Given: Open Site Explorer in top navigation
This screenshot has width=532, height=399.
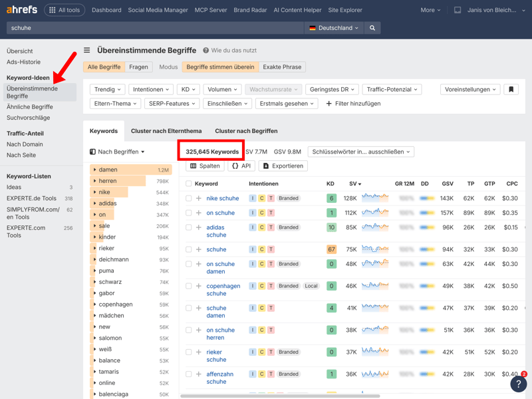Looking at the screenshot, I should [x=345, y=10].
